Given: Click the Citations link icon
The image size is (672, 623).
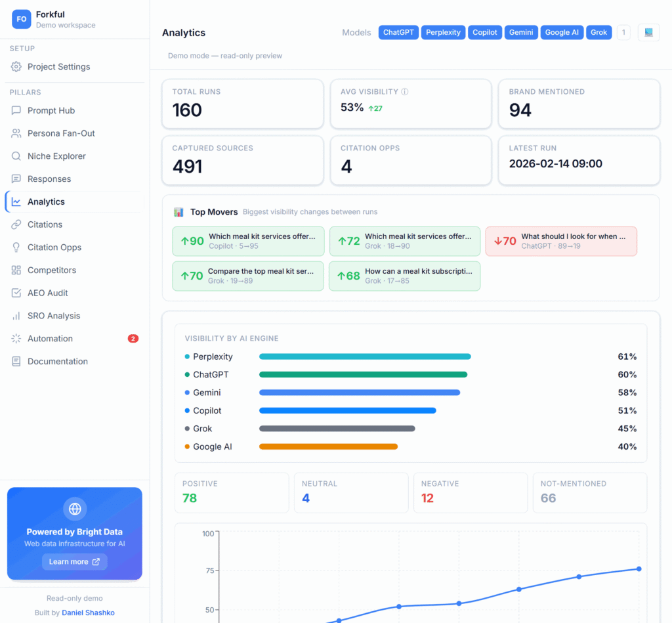Looking at the screenshot, I should (x=16, y=225).
